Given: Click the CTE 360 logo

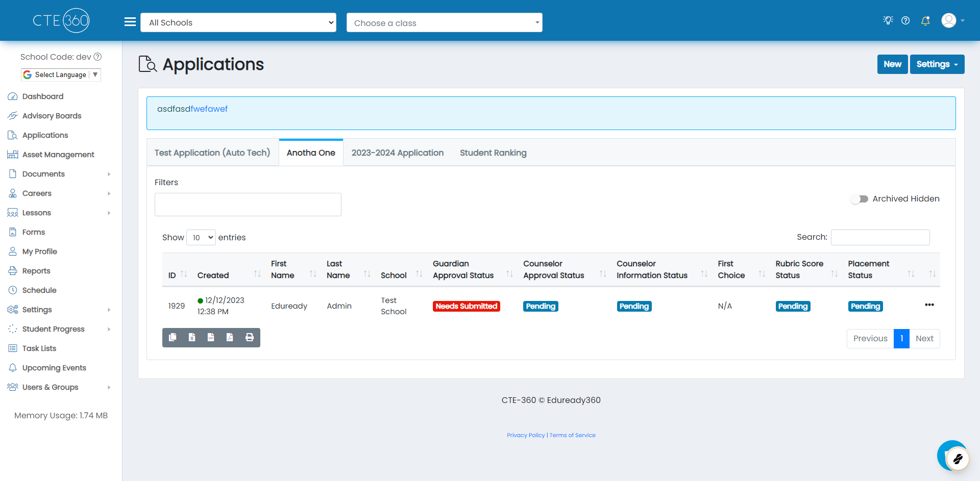Looking at the screenshot, I should (x=61, y=20).
